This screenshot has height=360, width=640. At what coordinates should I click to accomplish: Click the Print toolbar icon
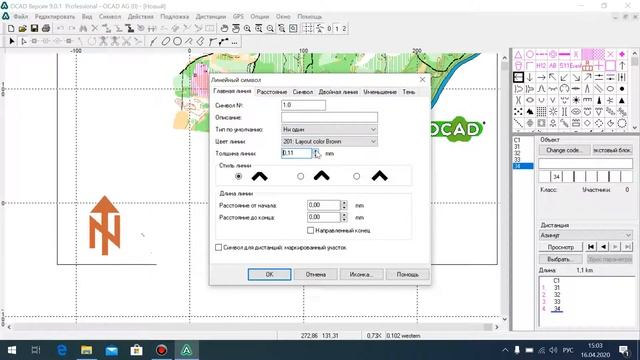click(46, 28)
